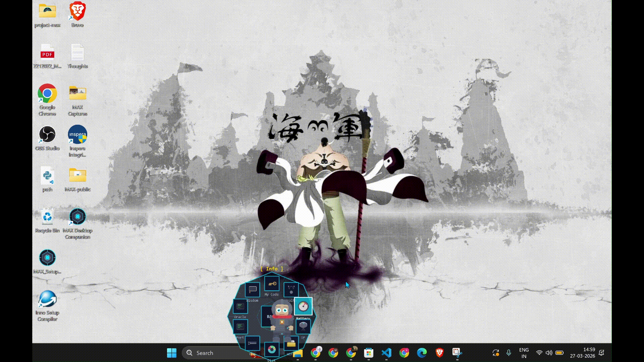Choose the Port tile in the Info wheel
Screen dimensions: 644x362
pos(240,327)
